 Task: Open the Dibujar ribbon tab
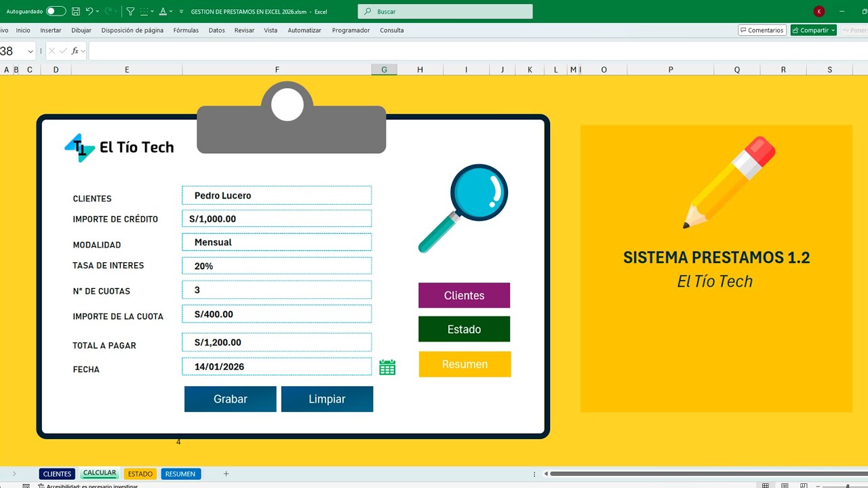tap(81, 30)
